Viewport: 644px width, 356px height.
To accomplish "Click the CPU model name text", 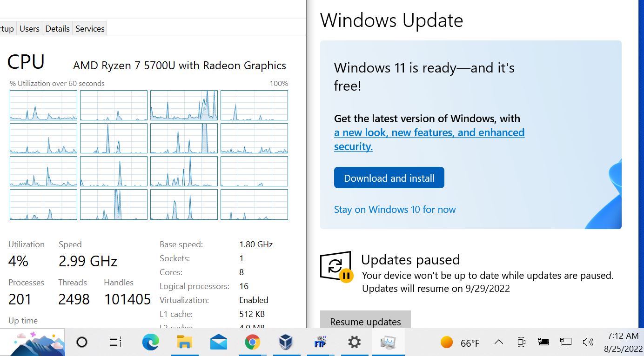I will [x=180, y=66].
